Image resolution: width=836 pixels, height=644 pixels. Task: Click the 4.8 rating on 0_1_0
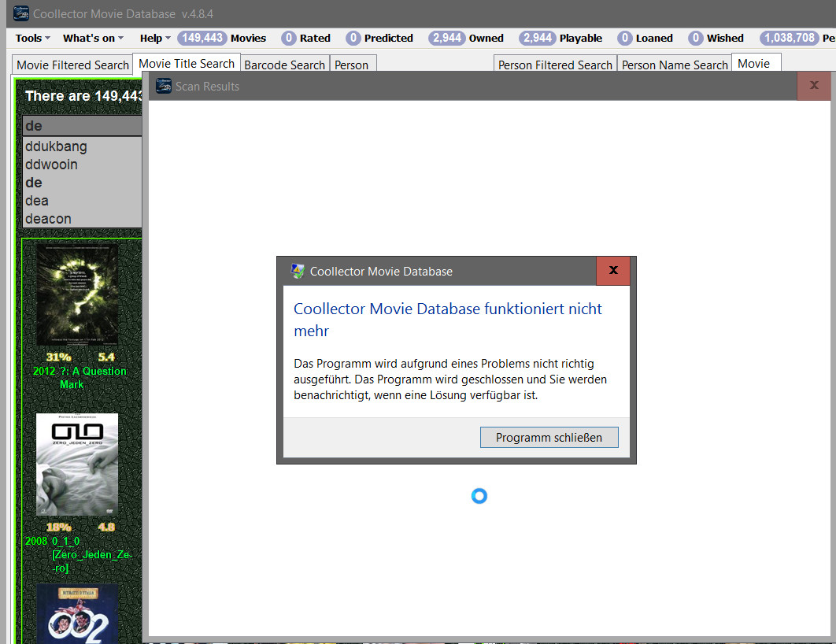[106, 527]
